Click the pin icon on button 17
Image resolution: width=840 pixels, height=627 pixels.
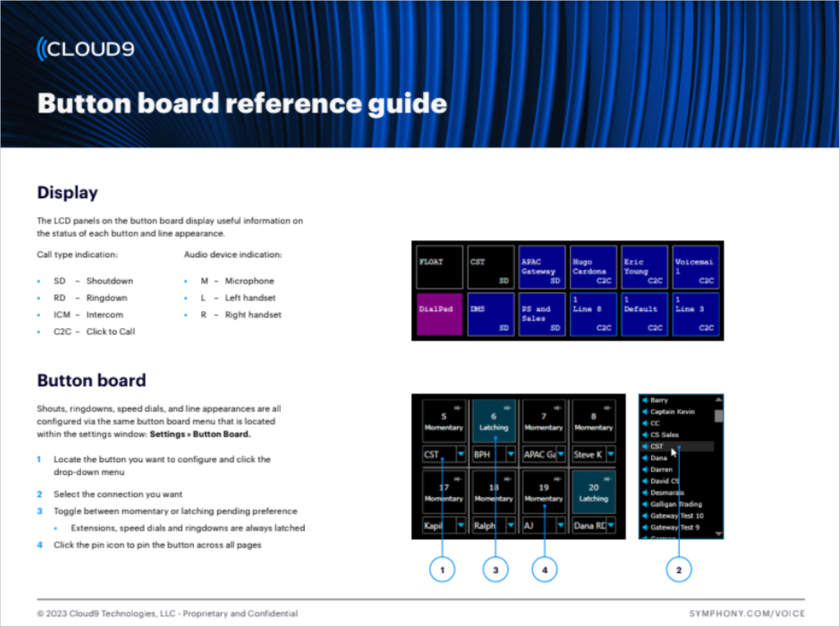click(458, 478)
